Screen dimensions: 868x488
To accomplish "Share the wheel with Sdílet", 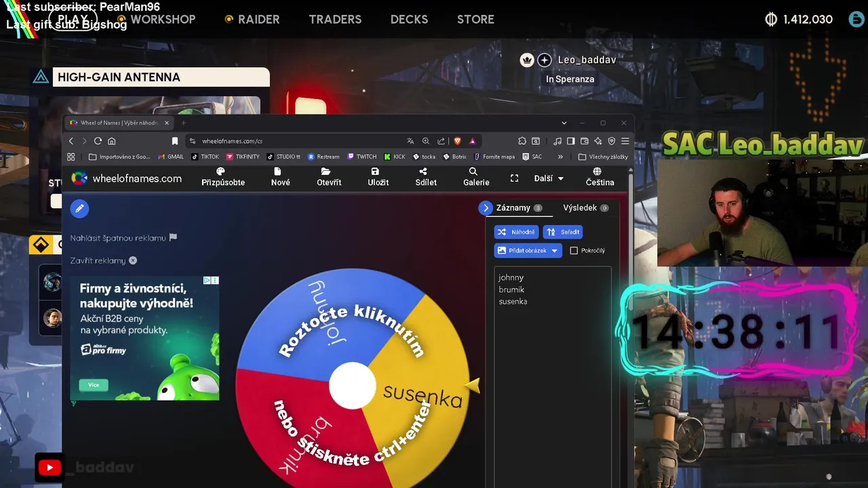I will click(x=426, y=177).
